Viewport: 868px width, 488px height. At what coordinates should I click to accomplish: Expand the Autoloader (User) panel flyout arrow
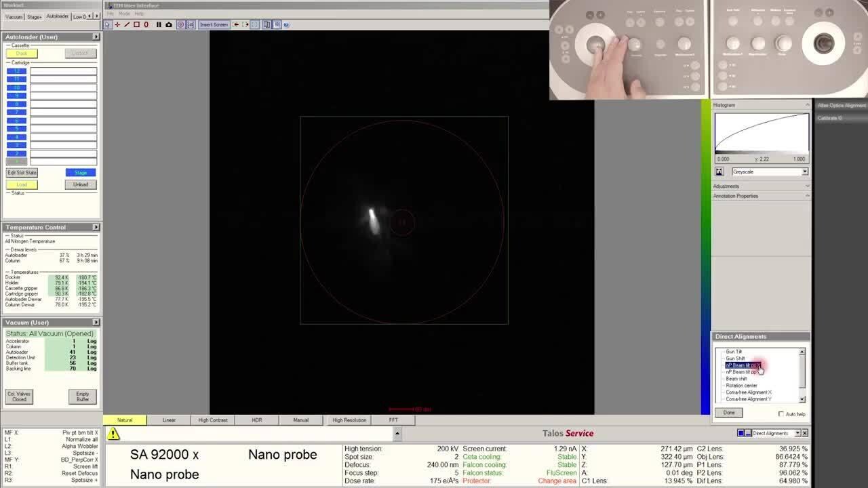(96, 37)
